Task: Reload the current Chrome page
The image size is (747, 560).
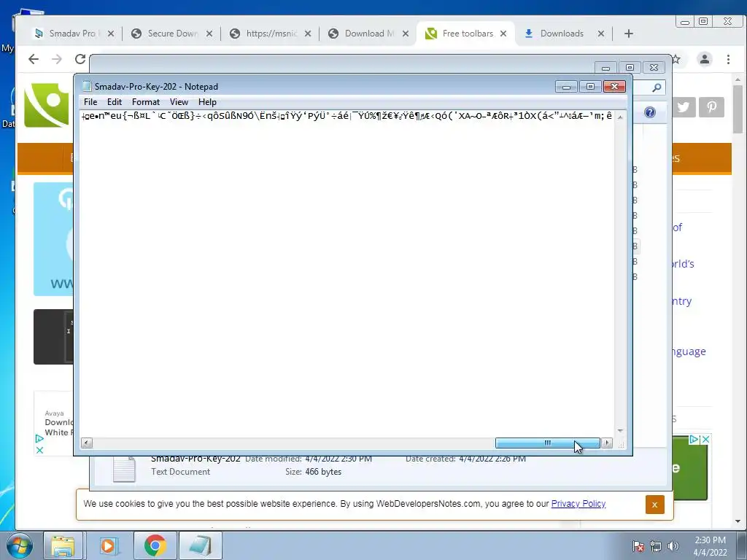Action: (x=80, y=59)
